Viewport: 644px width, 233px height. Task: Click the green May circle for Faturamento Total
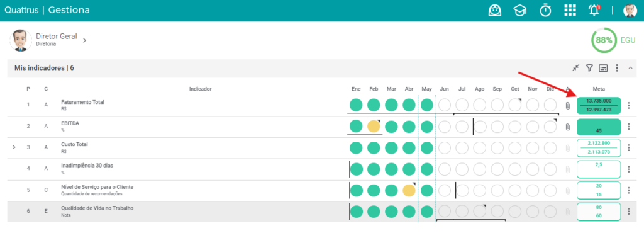[x=427, y=105]
